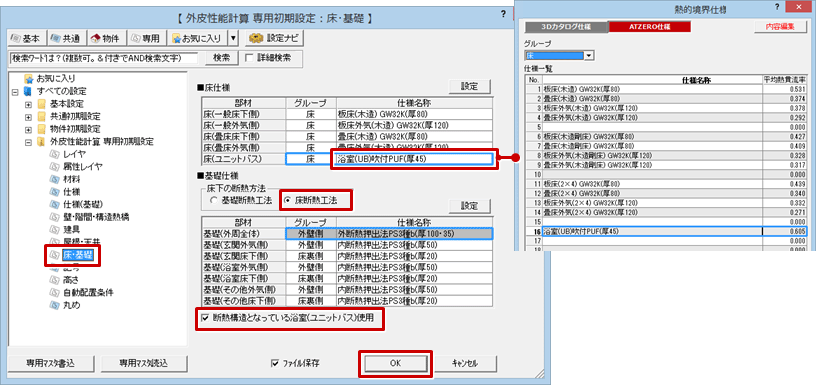Expand the 基本設定 tree node
The width and height of the screenshot is (816, 385).
[x=28, y=104]
